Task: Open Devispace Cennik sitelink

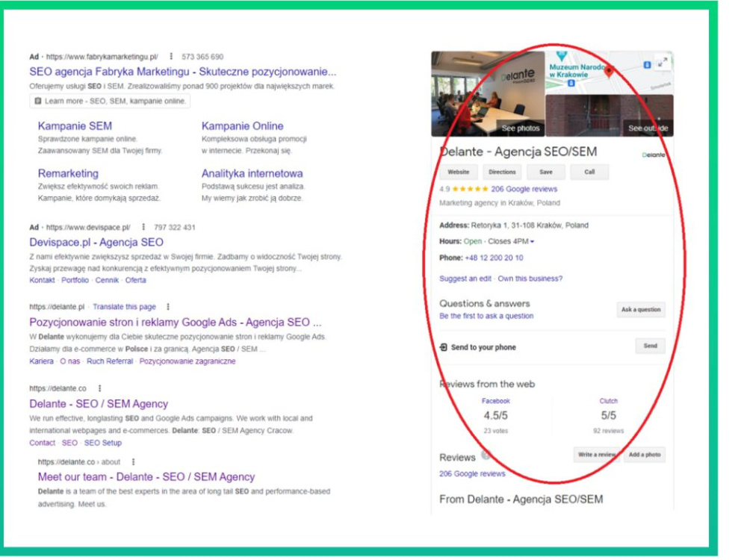Action: [107, 280]
